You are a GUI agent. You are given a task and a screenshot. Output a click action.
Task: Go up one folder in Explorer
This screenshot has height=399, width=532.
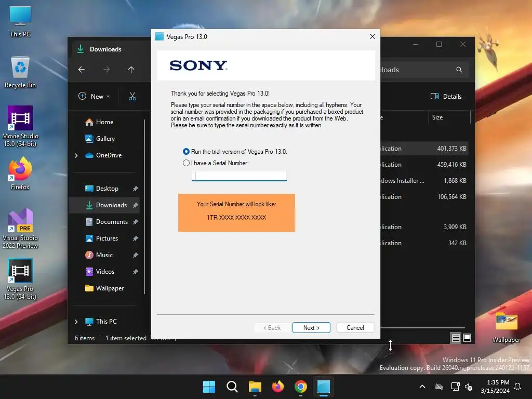pyautogui.click(x=131, y=70)
